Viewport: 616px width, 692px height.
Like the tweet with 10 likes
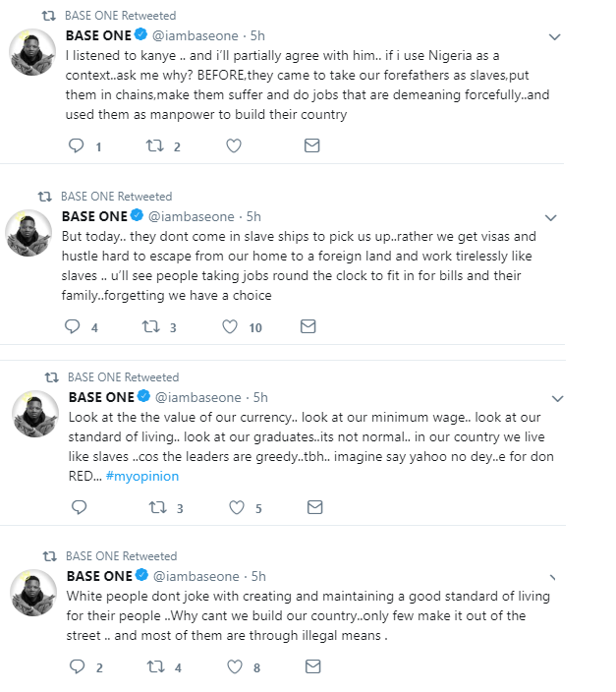[230, 326]
